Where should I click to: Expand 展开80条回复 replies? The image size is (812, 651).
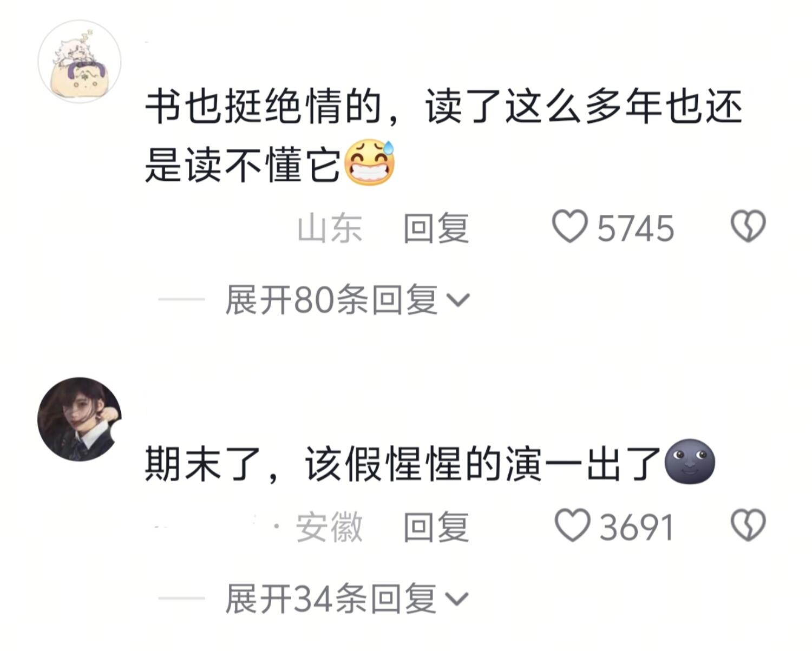click(x=348, y=300)
